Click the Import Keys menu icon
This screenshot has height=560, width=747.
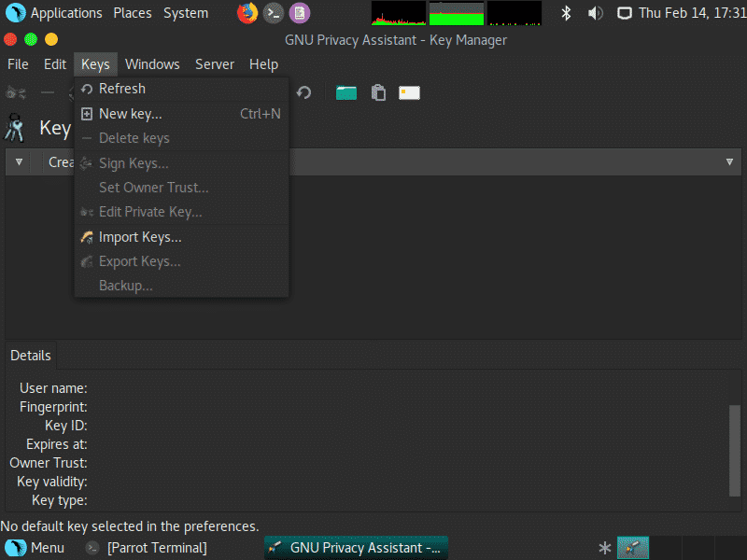(x=87, y=237)
